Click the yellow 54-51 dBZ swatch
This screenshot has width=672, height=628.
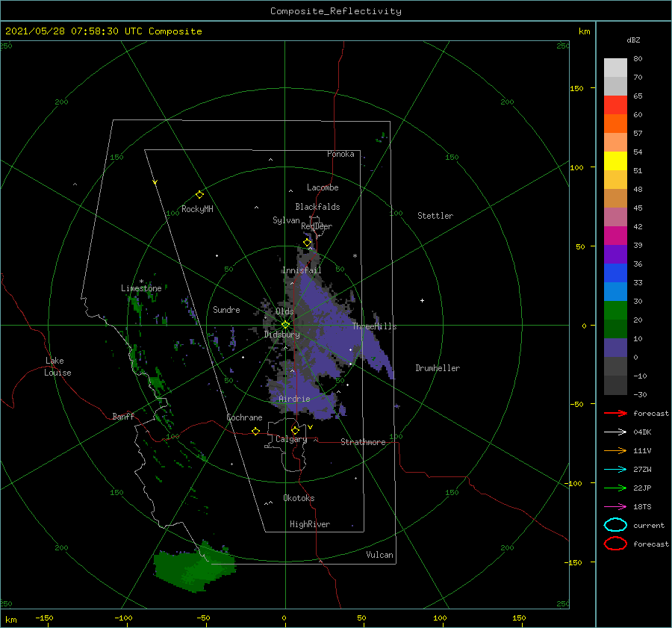615,161
